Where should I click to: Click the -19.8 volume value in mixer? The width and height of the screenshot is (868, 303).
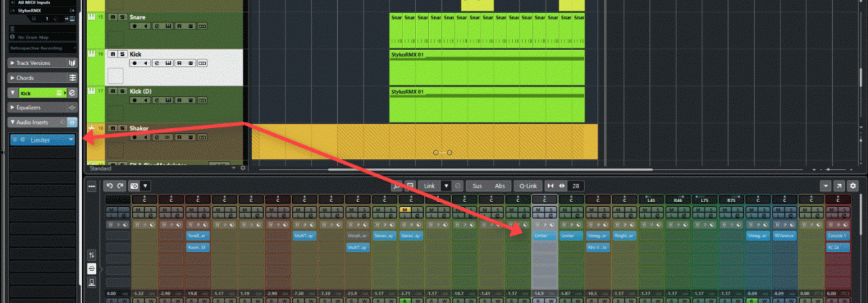coord(192,294)
